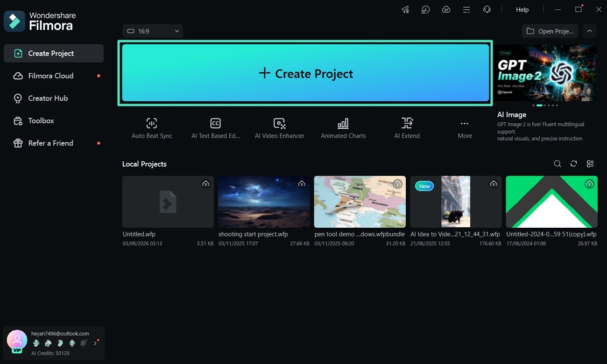This screenshot has width=607, height=364.
Task: Open the Help menu
Action: 522,10
